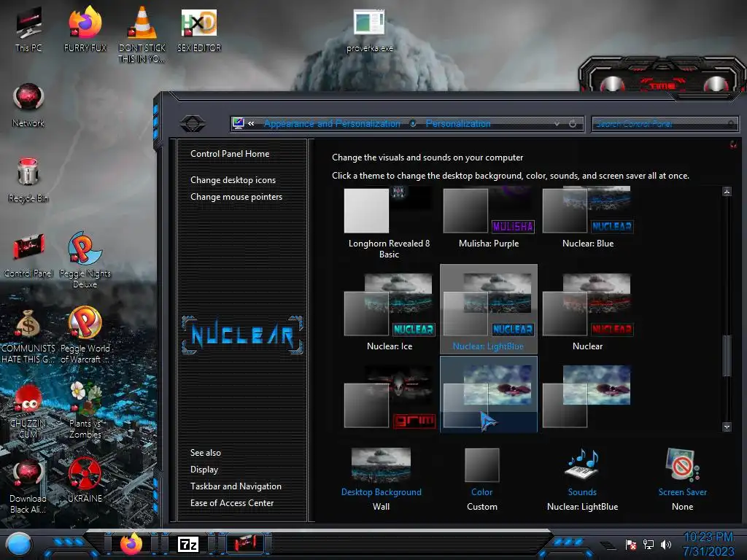747x560 pixels.
Task: Click the left knob on time gadget
Action: (612, 85)
